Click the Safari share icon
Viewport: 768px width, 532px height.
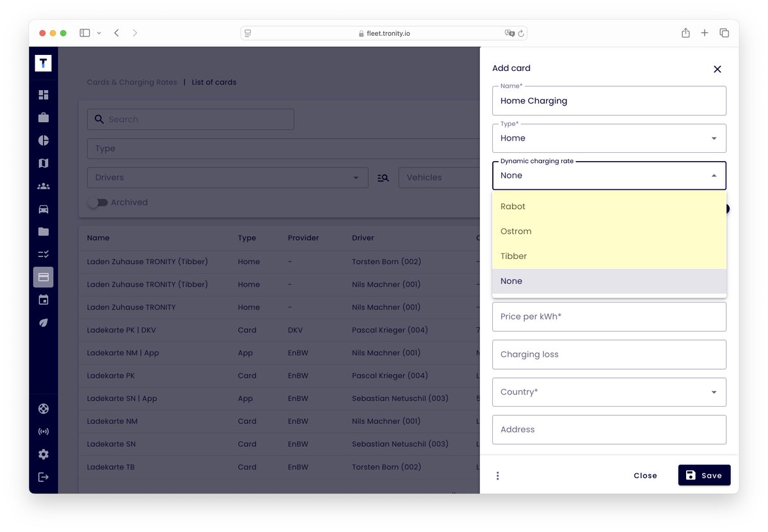point(685,33)
